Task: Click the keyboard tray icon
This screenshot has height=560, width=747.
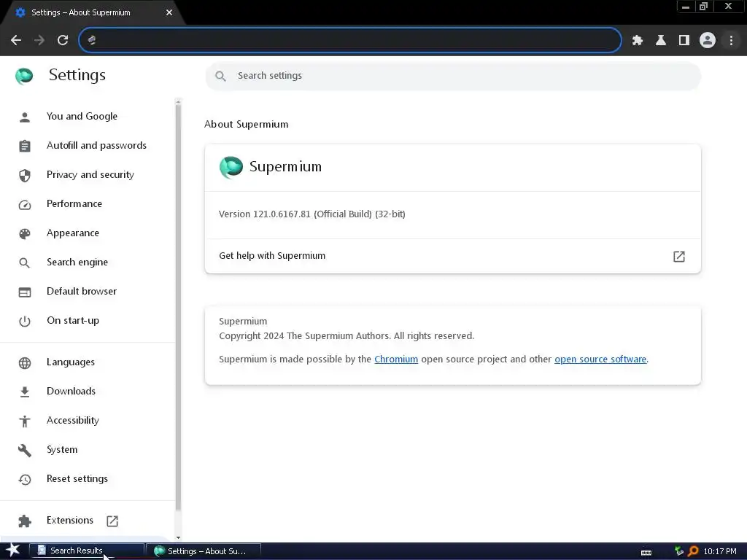Action: 646,553
